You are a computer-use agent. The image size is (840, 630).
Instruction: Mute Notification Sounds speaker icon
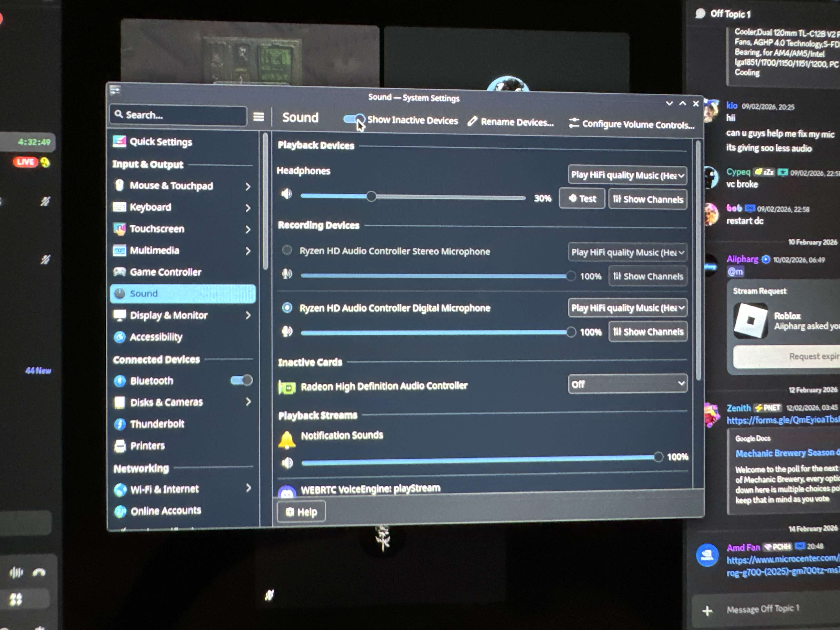(287, 462)
